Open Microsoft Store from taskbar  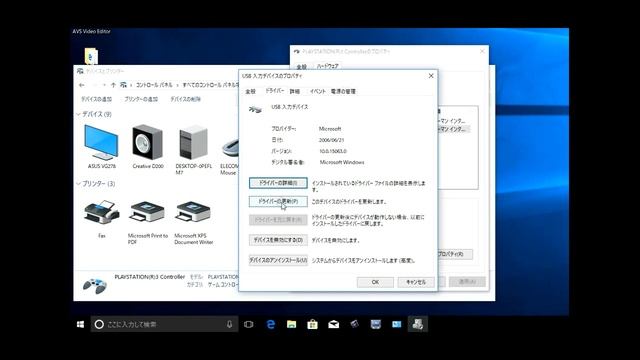pyautogui.click(x=313, y=324)
